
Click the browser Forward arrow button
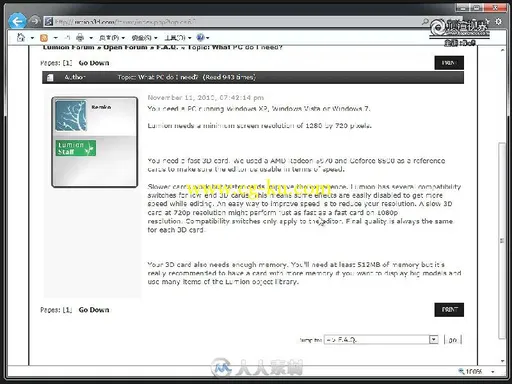[x=35, y=21]
